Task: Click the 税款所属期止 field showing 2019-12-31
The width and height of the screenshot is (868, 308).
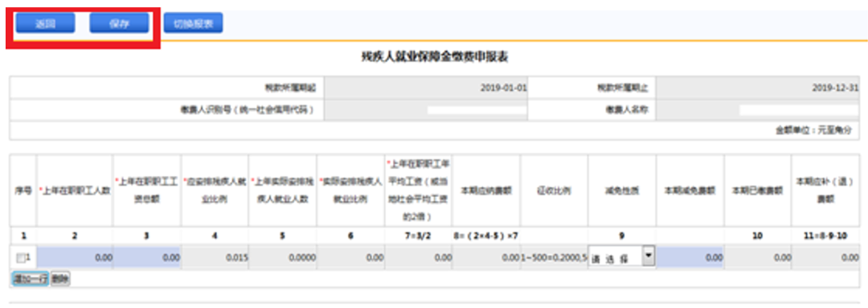Action: click(759, 88)
